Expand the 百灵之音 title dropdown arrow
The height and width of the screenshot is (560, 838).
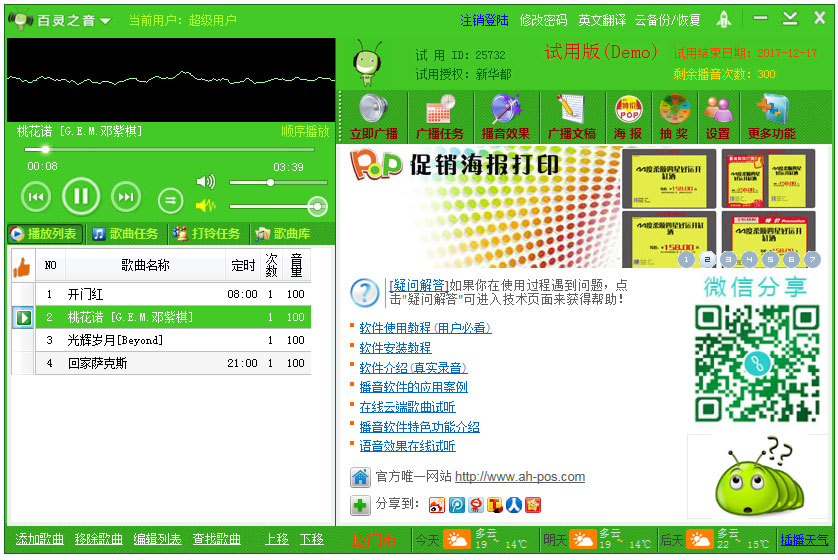click(106, 21)
